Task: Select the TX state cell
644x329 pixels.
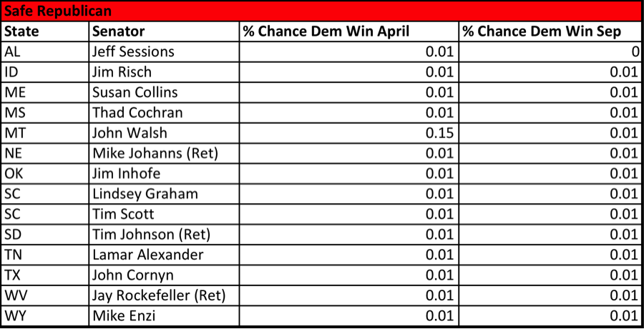Action: (45, 275)
